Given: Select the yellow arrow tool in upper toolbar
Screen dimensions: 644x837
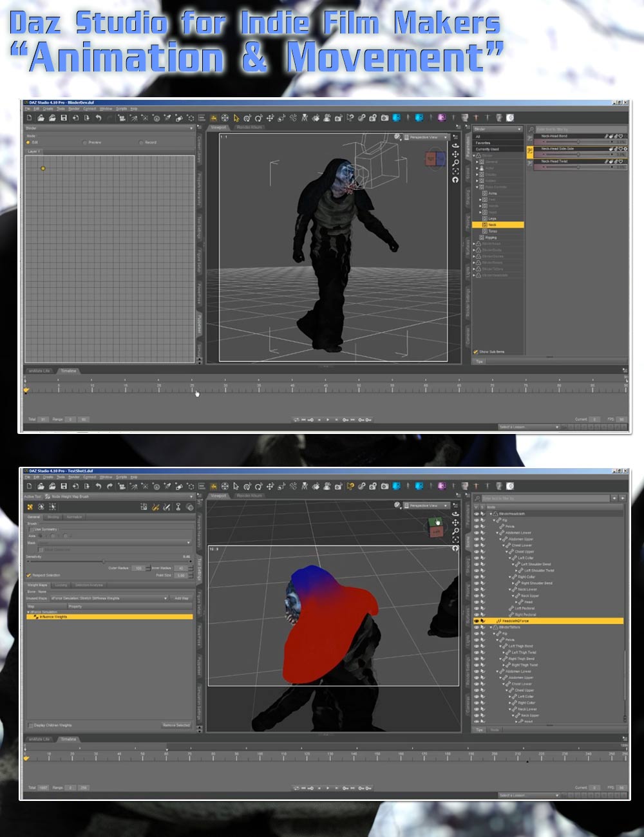Looking at the screenshot, I should click(x=236, y=118).
